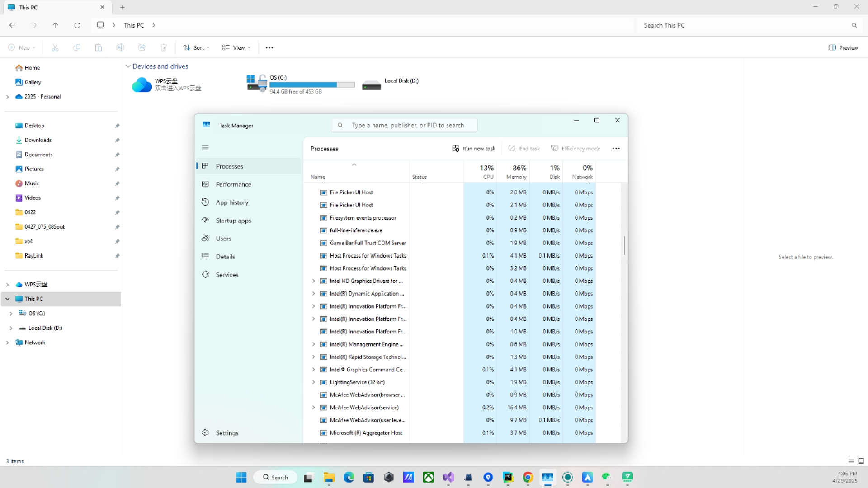
Task: Open Task Manager more options ellipsis
Action: [x=616, y=149]
